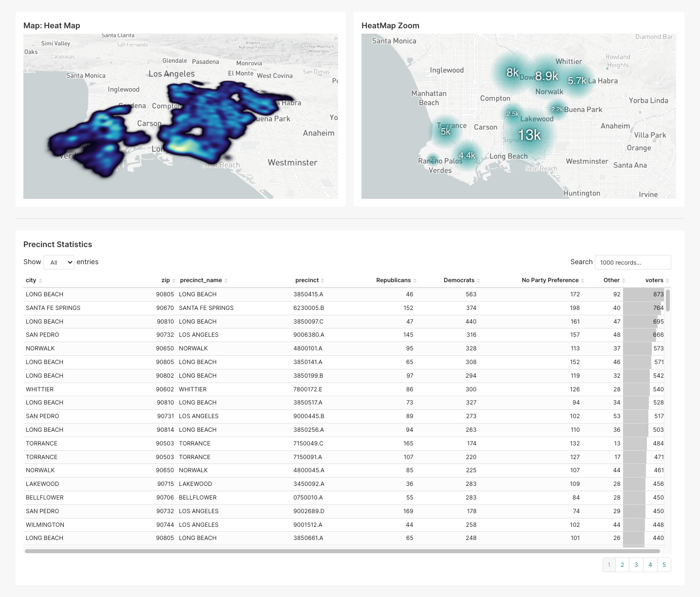Click sort arrows beside Other header
700x597 pixels.
(624, 281)
